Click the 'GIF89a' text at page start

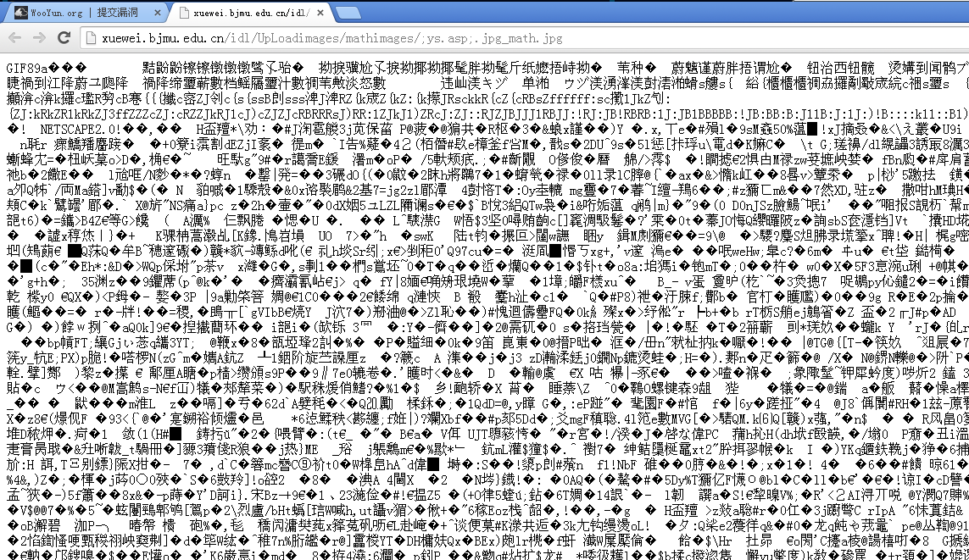(x=26, y=68)
